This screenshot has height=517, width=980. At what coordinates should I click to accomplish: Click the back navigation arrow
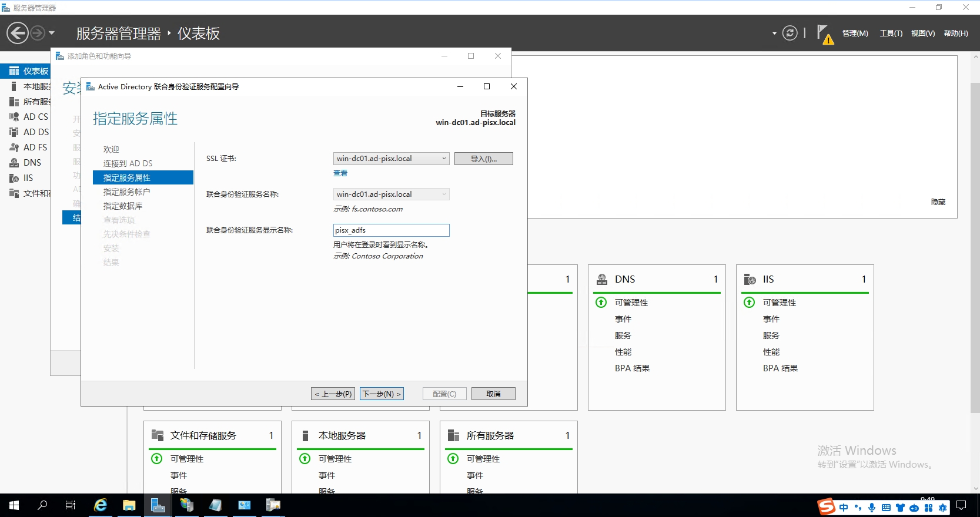(x=18, y=33)
